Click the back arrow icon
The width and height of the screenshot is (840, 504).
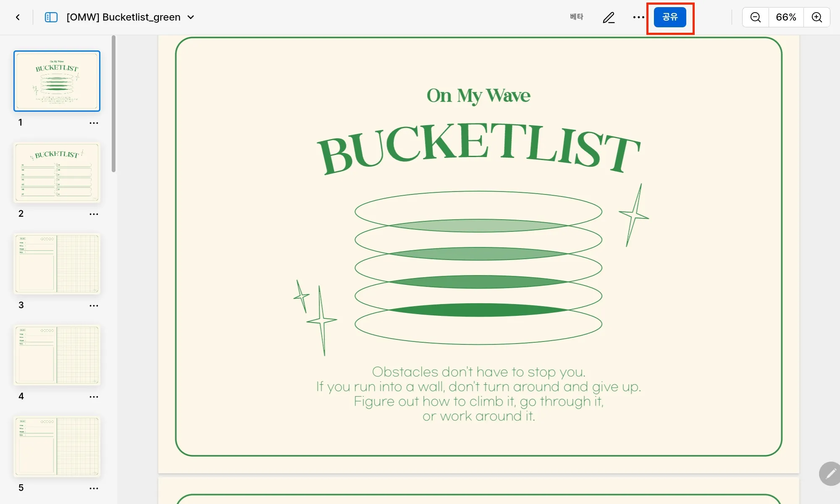coord(18,17)
